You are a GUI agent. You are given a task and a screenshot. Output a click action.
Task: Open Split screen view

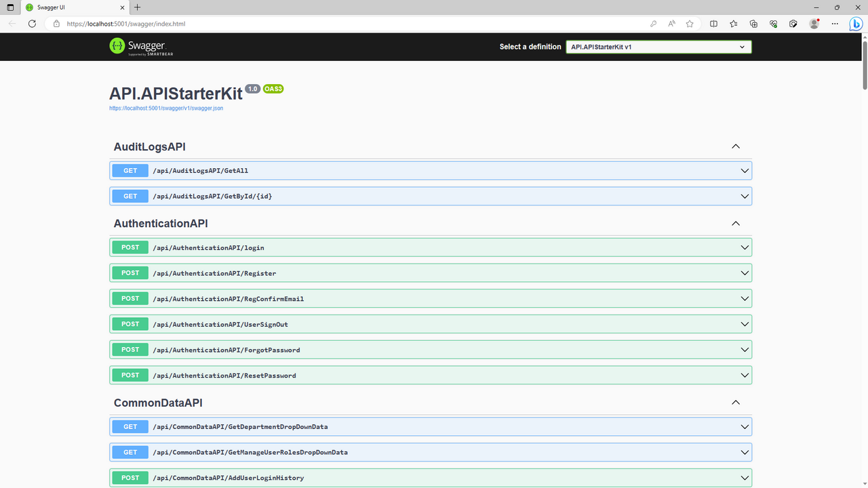[x=713, y=24]
